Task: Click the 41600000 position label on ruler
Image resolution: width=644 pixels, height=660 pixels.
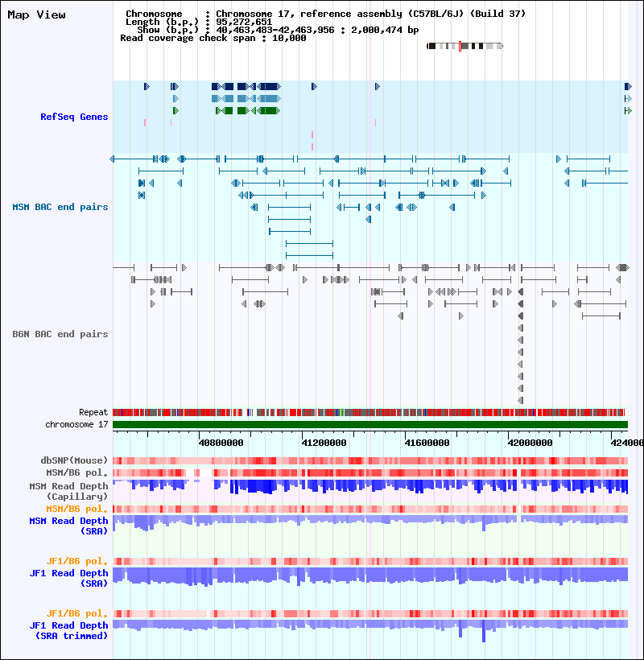Action: (x=427, y=443)
